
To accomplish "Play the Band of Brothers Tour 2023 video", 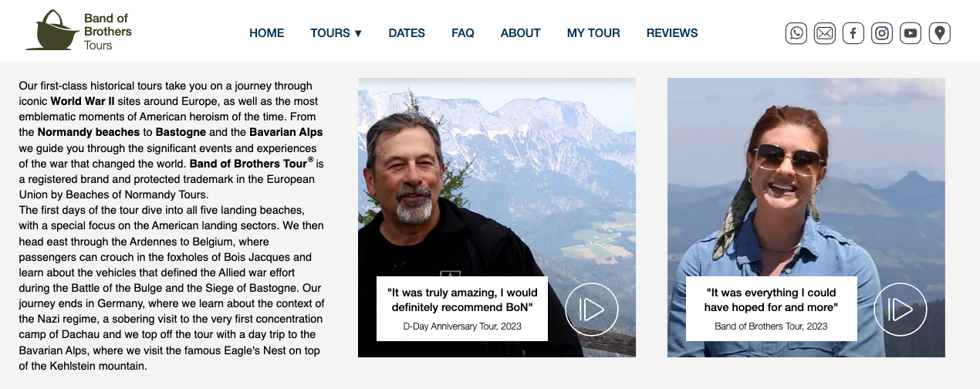I will [900, 310].
